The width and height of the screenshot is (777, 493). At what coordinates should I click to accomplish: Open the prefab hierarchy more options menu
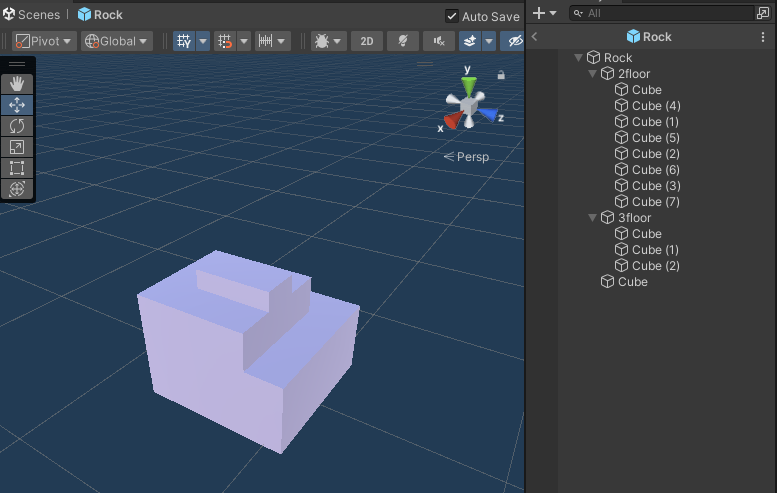coord(763,37)
